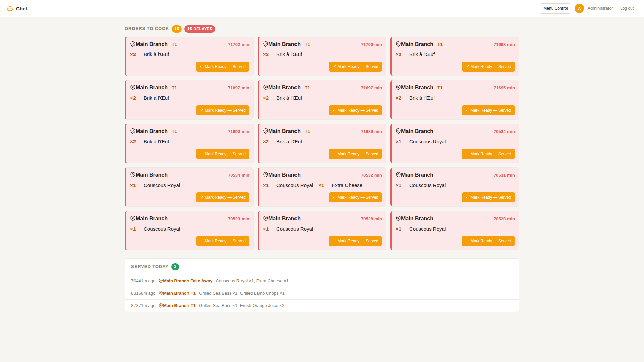This screenshot has height=362, width=644.
Task: Click T1 table label on 71695 min order
Action: tap(440, 88)
